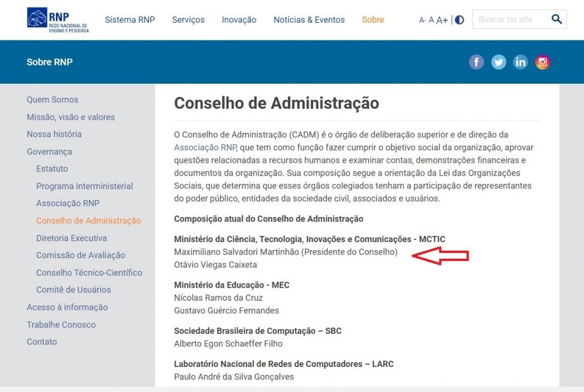Go to Acesso à informação
Viewport: 584px width, 392px height.
point(67,307)
